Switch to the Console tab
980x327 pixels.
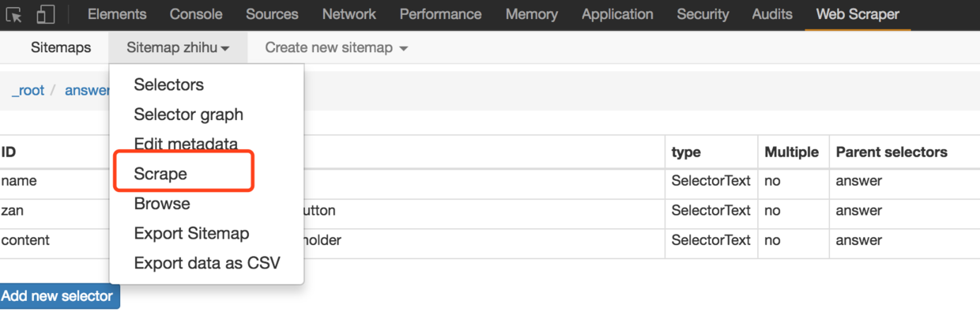(196, 14)
